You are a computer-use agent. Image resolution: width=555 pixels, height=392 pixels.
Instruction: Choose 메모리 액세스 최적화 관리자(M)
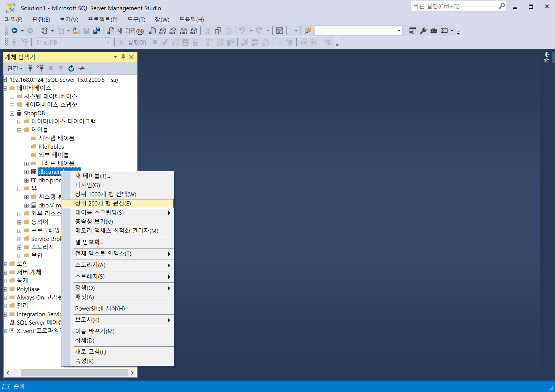118,231
